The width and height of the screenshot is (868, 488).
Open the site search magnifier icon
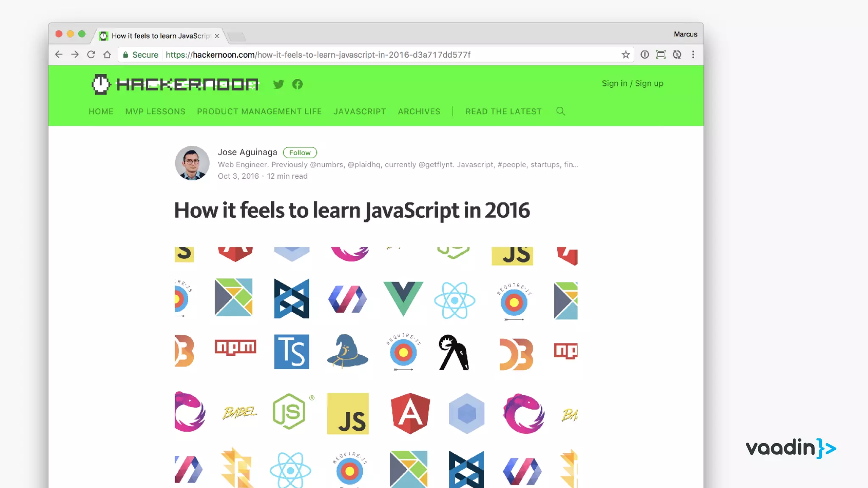(x=560, y=111)
